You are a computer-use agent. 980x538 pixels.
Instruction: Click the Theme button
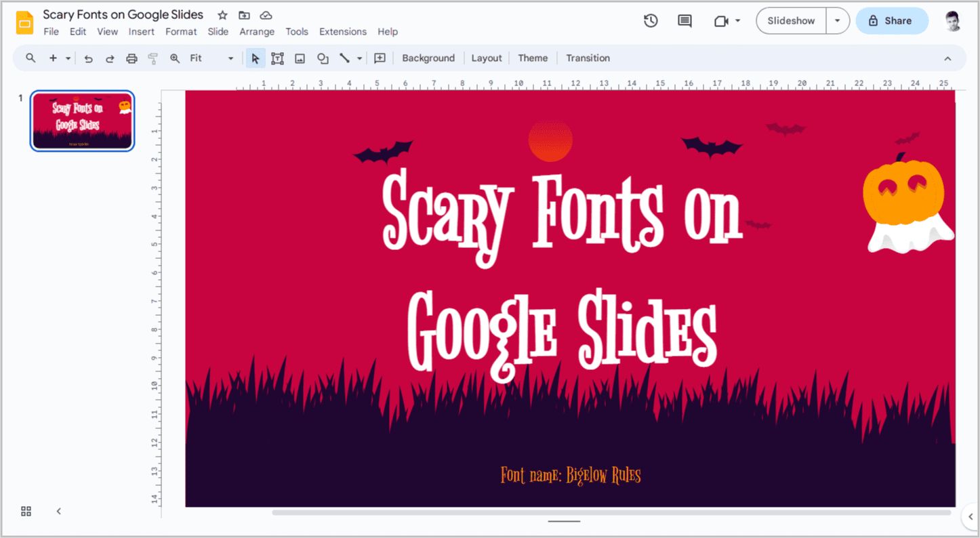coord(533,58)
